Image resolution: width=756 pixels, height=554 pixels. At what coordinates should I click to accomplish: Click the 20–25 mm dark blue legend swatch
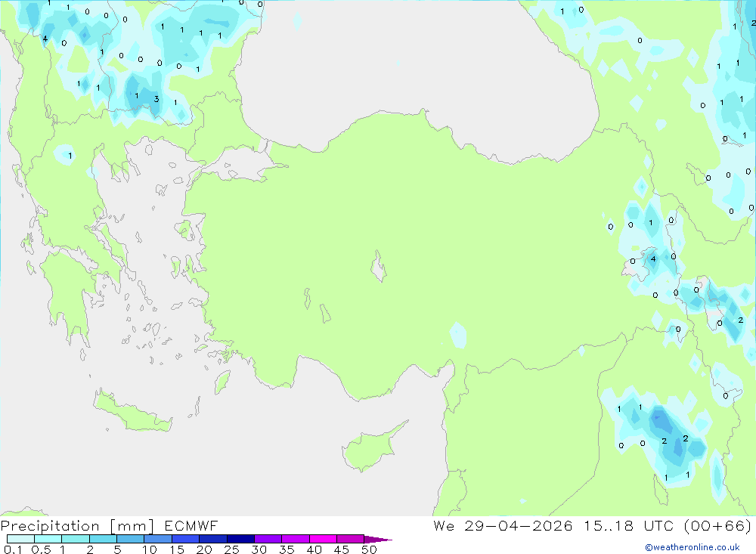pos(212,539)
